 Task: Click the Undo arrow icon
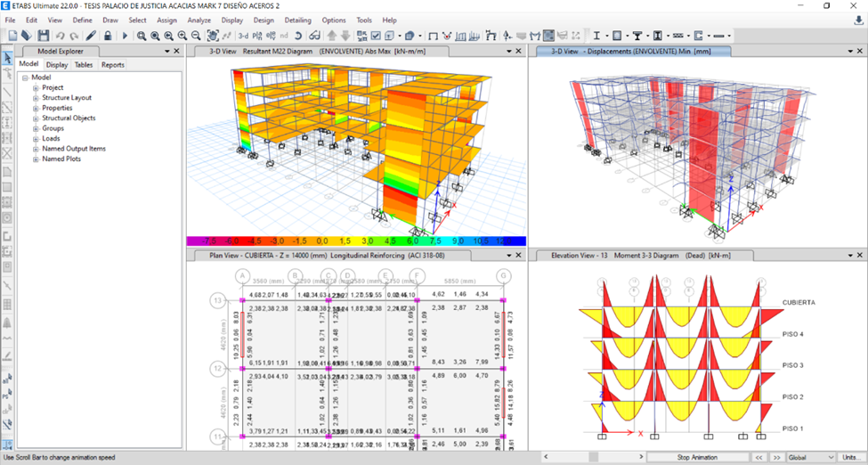60,36
